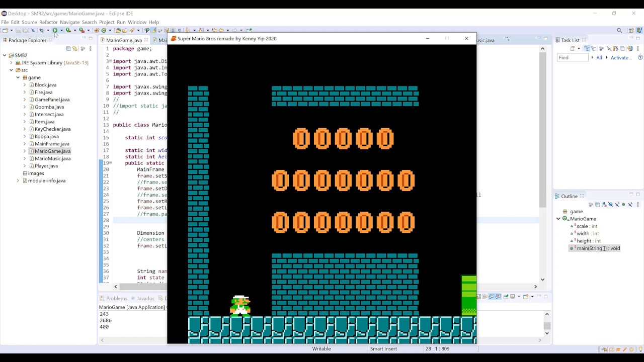Collapse MarioGame class in Outline
This screenshot has height=362, width=644.
558,219
